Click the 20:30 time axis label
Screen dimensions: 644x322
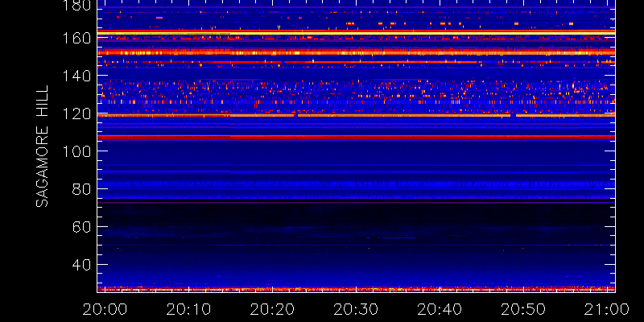point(356,309)
